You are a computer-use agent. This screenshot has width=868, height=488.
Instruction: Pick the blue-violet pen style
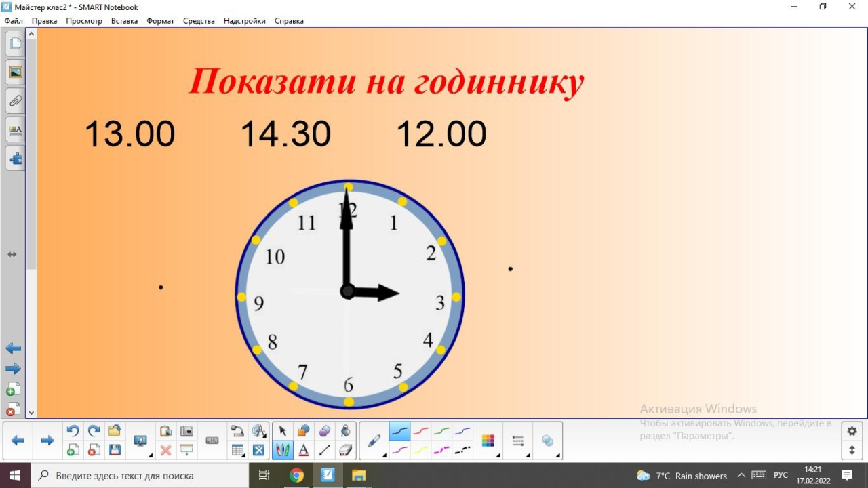pos(462,431)
